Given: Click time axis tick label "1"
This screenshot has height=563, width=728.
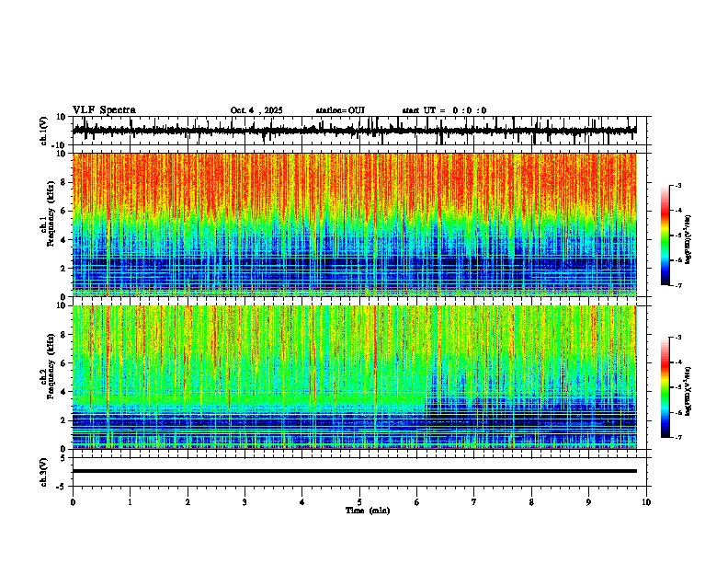Looking at the screenshot, I should [x=130, y=502].
